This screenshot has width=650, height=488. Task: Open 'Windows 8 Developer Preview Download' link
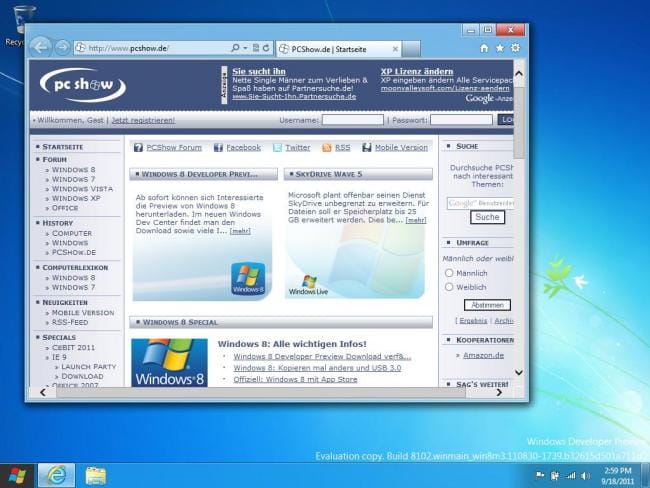pos(322,357)
